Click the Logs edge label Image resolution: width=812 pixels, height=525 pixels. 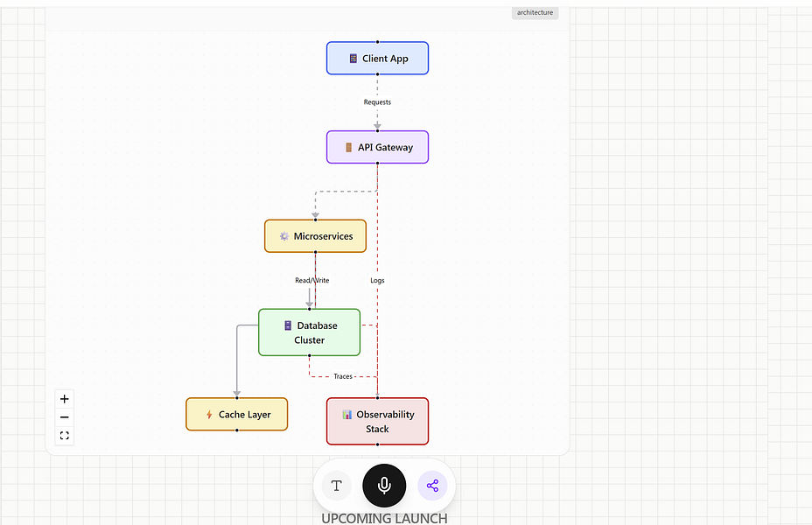point(377,280)
